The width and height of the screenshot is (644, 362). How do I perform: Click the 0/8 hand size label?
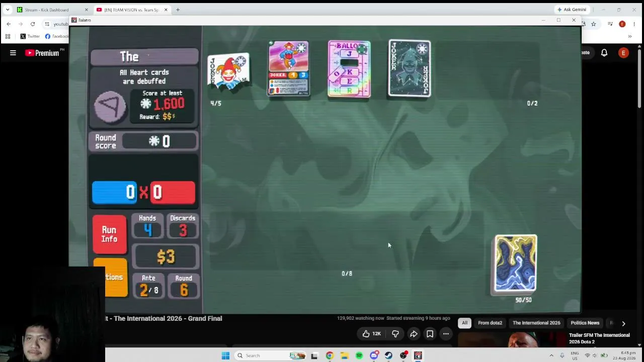point(347,274)
